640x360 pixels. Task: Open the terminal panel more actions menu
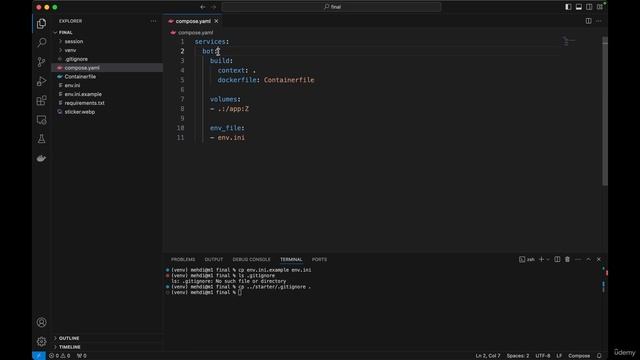[x=578, y=260]
